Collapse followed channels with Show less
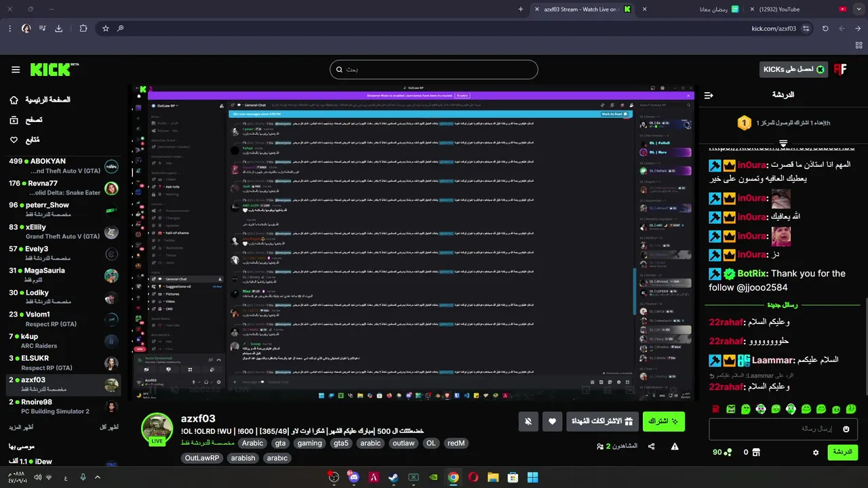Viewport: 868px width, 488px height. pyautogui.click(x=109, y=428)
